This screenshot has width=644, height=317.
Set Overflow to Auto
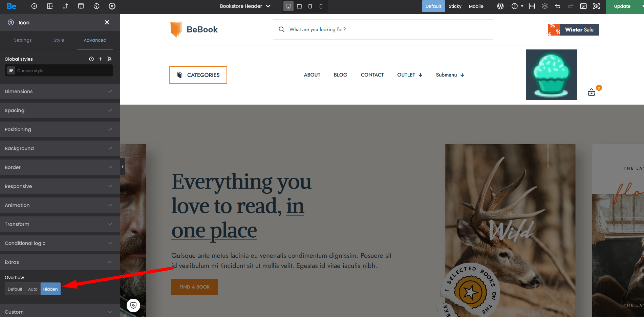point(33,289)
